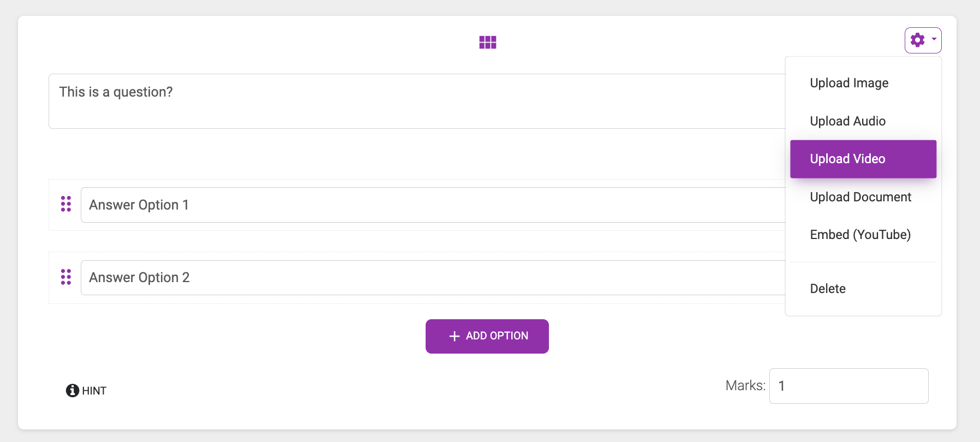Image resolution: width=980 pixels, height=442 pixels.
Task: Focus the question text box
Action: click(x=415, y=101)
